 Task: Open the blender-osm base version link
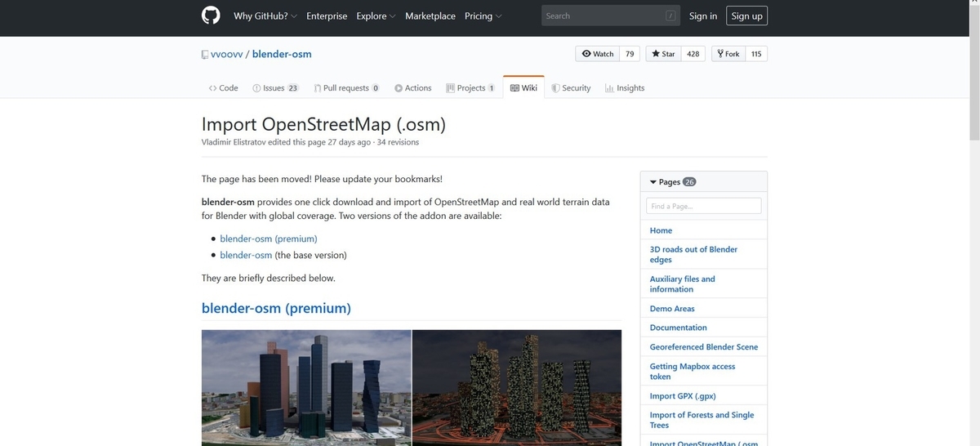(x=246, y=255)
